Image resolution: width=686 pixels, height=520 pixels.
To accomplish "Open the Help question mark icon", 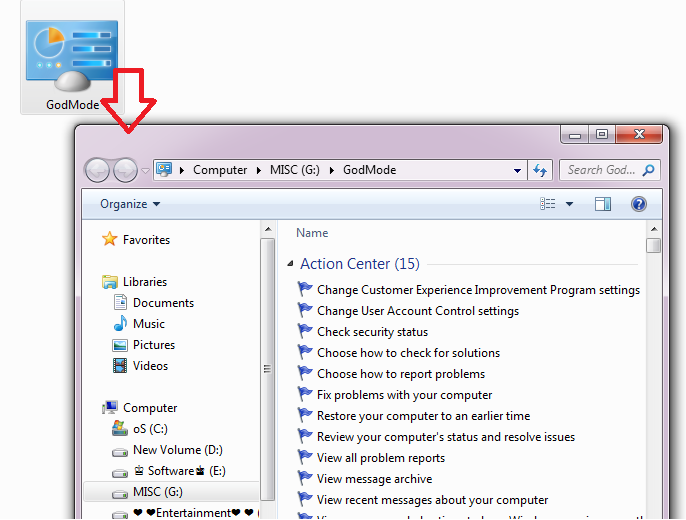I will pyautogui.click(x=639, y=204).
